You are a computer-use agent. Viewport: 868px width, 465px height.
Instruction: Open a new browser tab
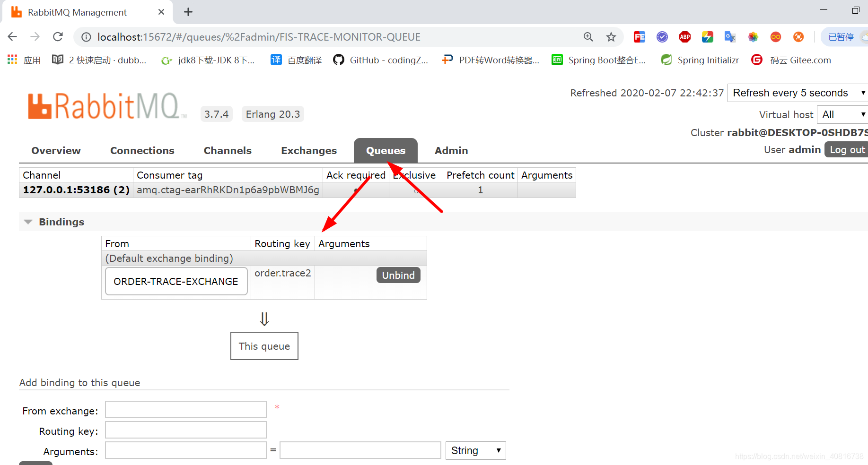click(188, 12)
